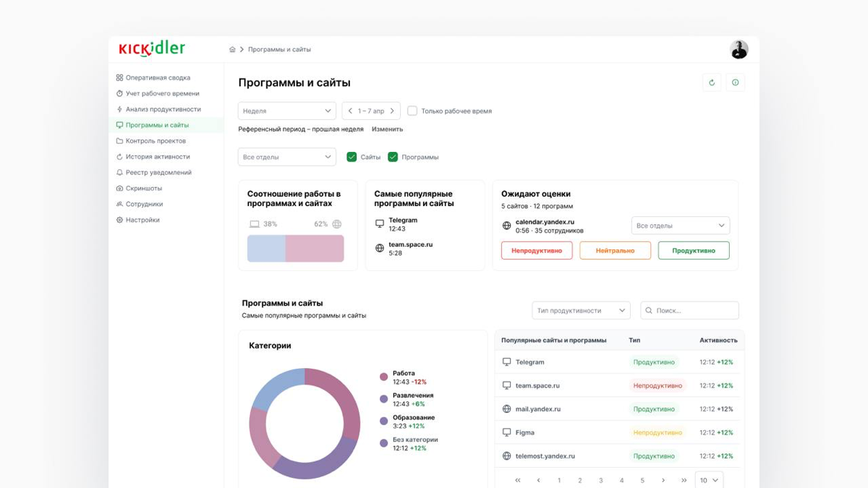Click blue 38% segment of ratio bar
Screen dimensions: 868x488
coord(266,249)
